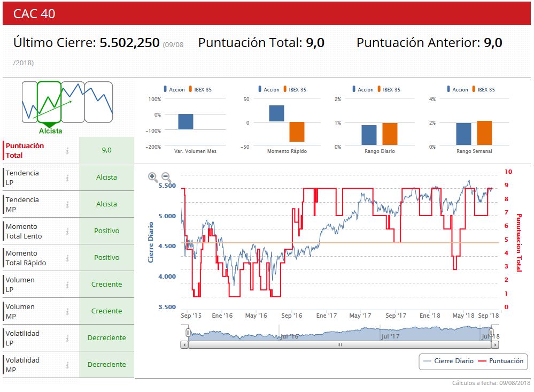Click the navigator scrollbar left arrow

click(x=184, y=344)
